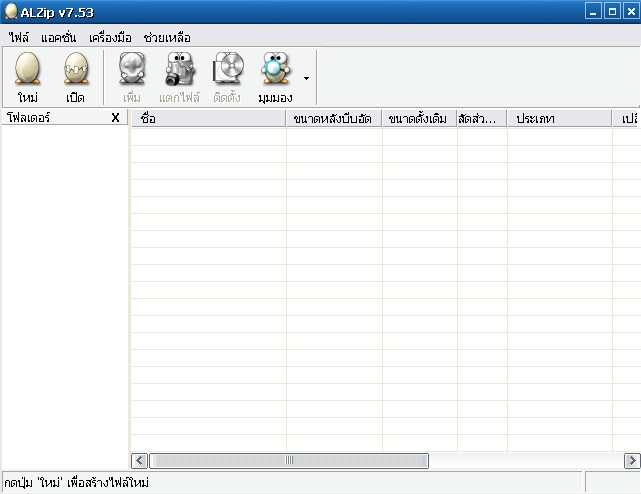Click the horizontal scrollbar right arrow
Image resolution: width=641 pixels, height=494 pixels.
point(632,461)
